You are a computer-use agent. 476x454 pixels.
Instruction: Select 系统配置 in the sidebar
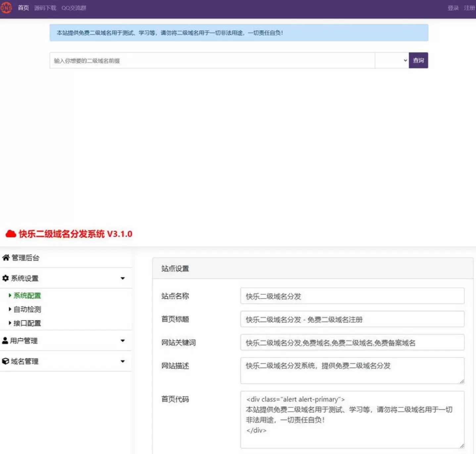(x=27, y=295)
